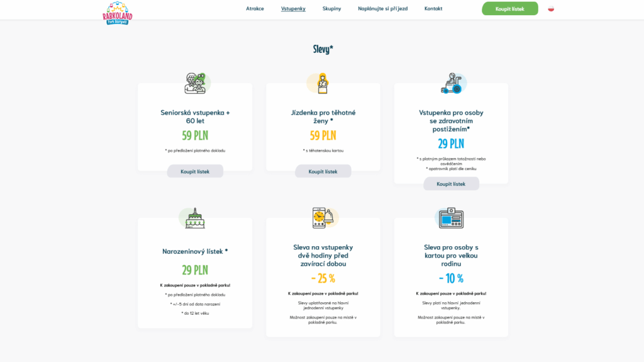Go to the Skupiny page
Screen dimensions: 644x362
pyautogui.click(x=331, y=9)
